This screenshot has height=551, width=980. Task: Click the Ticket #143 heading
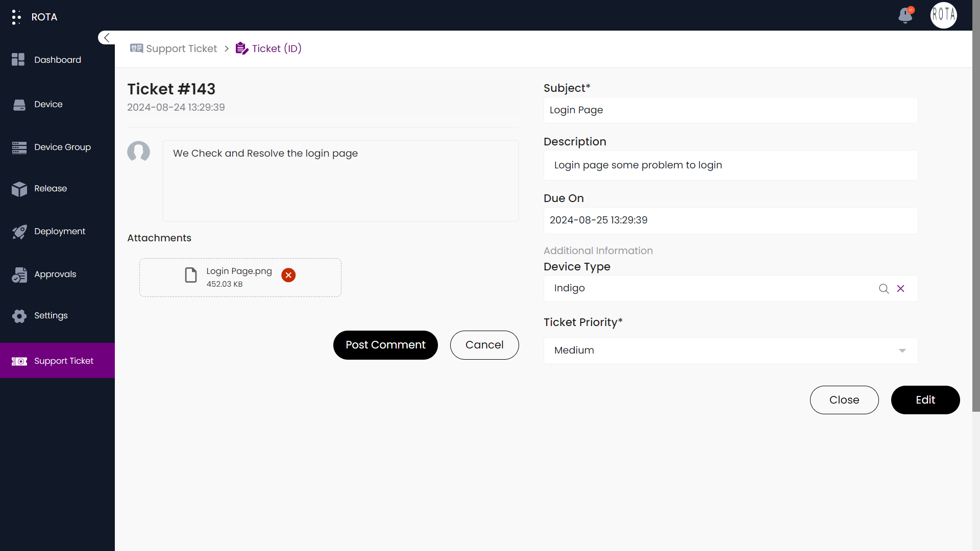(x=171, y=89)
